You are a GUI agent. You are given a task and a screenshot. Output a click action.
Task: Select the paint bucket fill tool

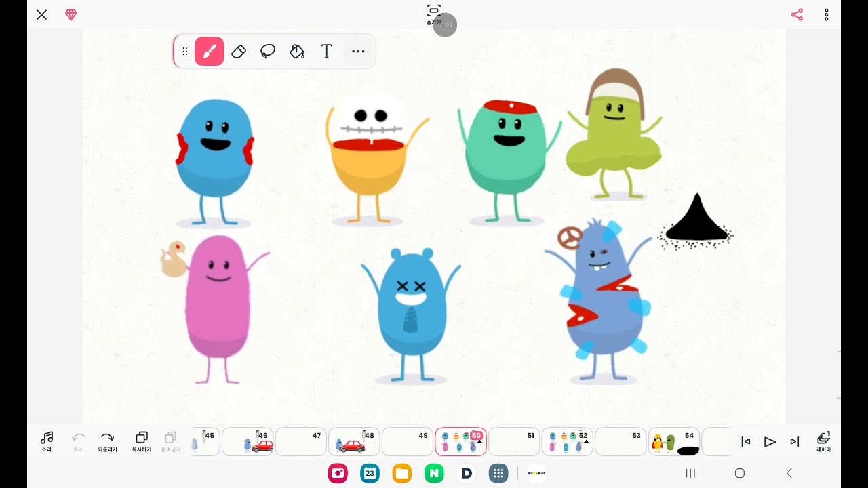(x=297, y=52)
